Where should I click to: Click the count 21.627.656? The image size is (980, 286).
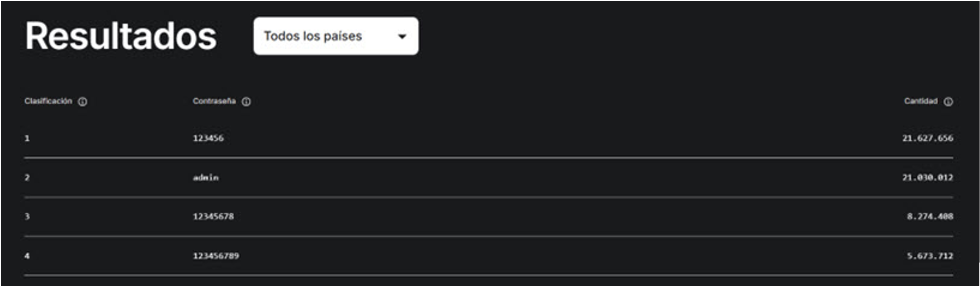click(x=927, y=138)
